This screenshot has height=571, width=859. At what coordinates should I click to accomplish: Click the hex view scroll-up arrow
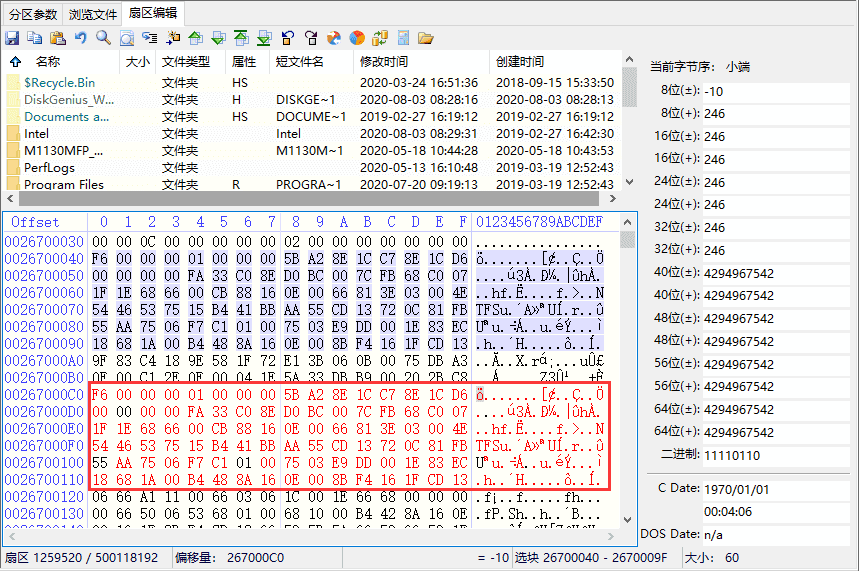(628, 222)
